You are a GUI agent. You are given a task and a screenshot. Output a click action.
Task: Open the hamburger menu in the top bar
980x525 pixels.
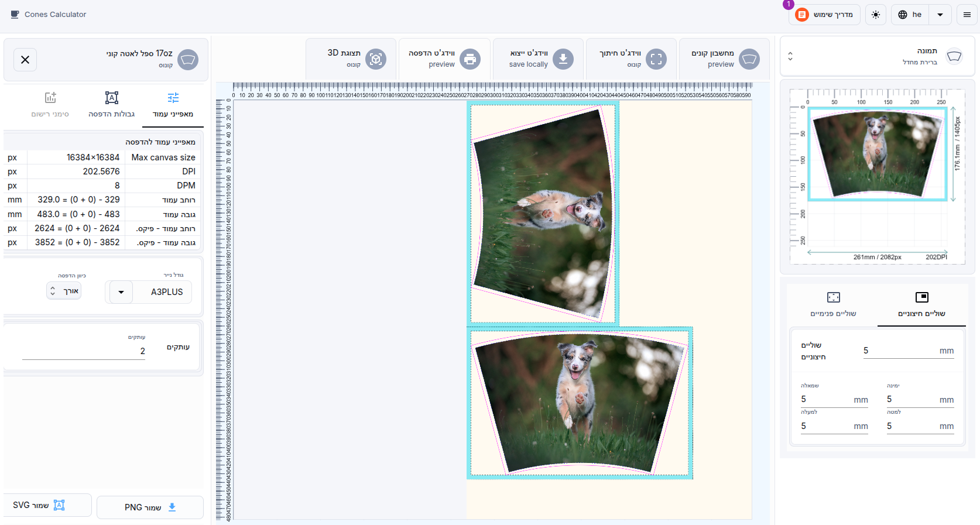(967, 15)
